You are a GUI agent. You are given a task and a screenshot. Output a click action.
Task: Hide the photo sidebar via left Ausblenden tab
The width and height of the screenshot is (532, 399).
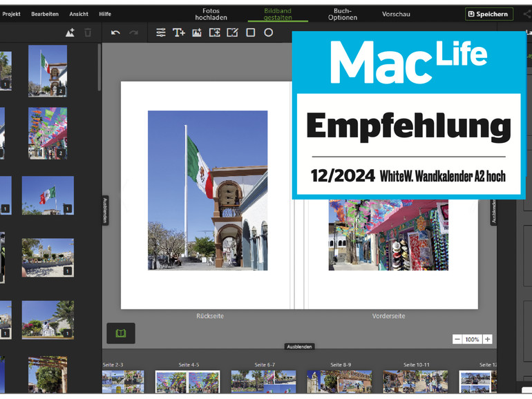(105, 210)
